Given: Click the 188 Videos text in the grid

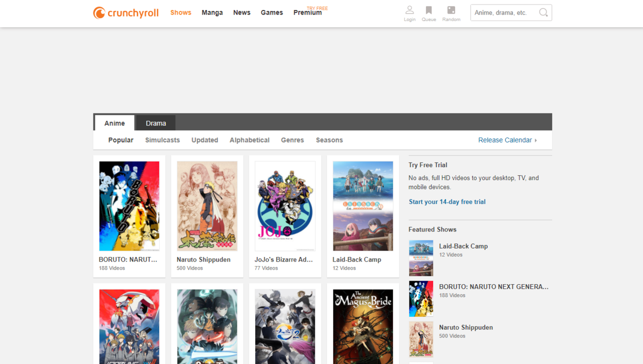Looking at the screenshot, I should 112,268.
